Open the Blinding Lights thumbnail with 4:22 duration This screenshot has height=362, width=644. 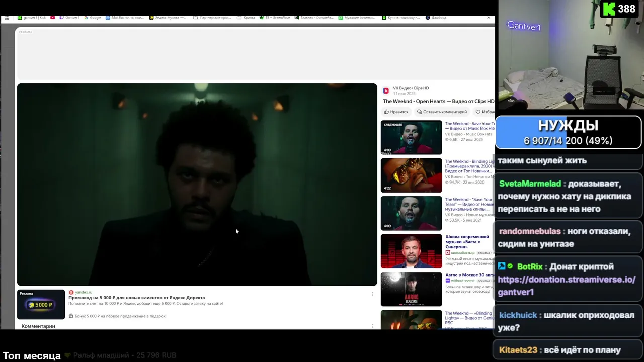pyautogui.click(x=411, y=175)
